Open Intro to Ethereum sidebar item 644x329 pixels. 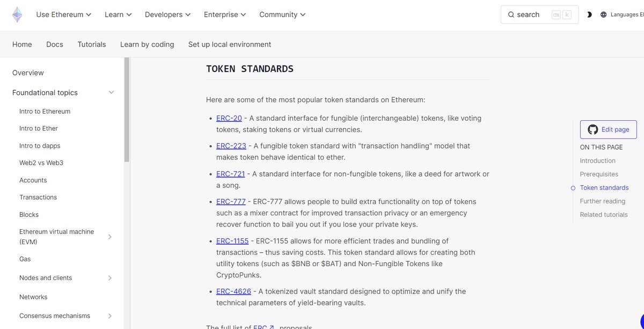[x=45, y=111]
